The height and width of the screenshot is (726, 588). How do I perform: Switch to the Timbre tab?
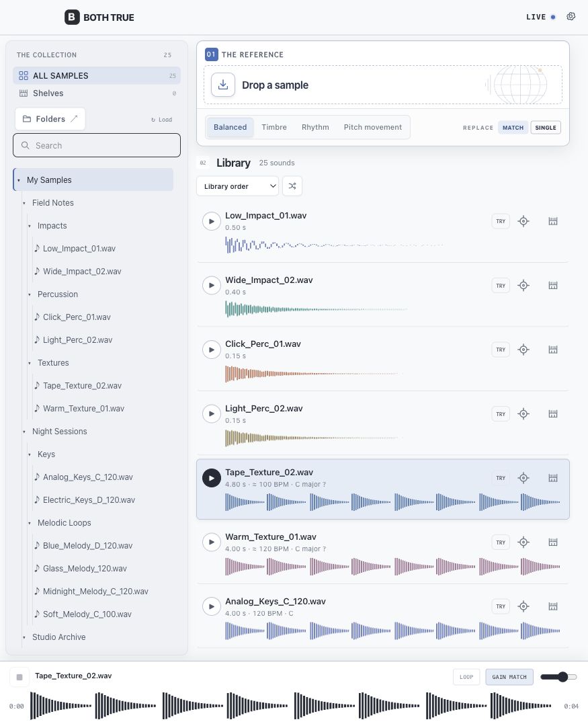[x=274, y=127]
